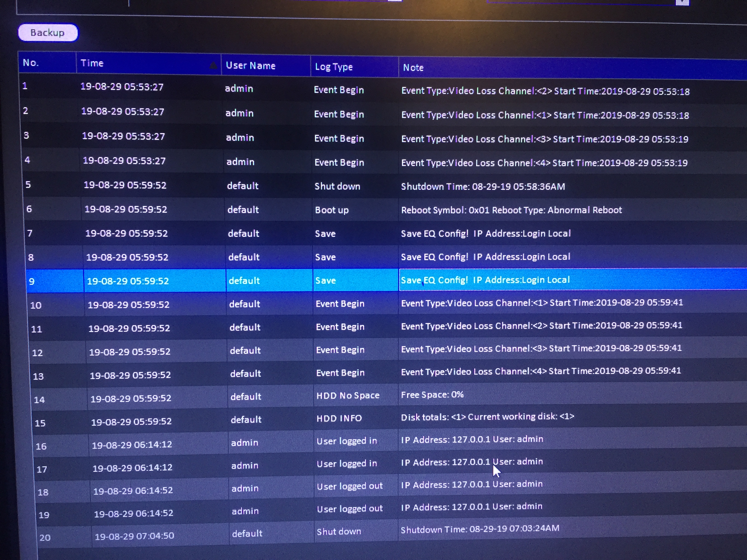Screen dimensions: 747x560
Task: Sort by the Log Type column header
Action: (333, 67)
